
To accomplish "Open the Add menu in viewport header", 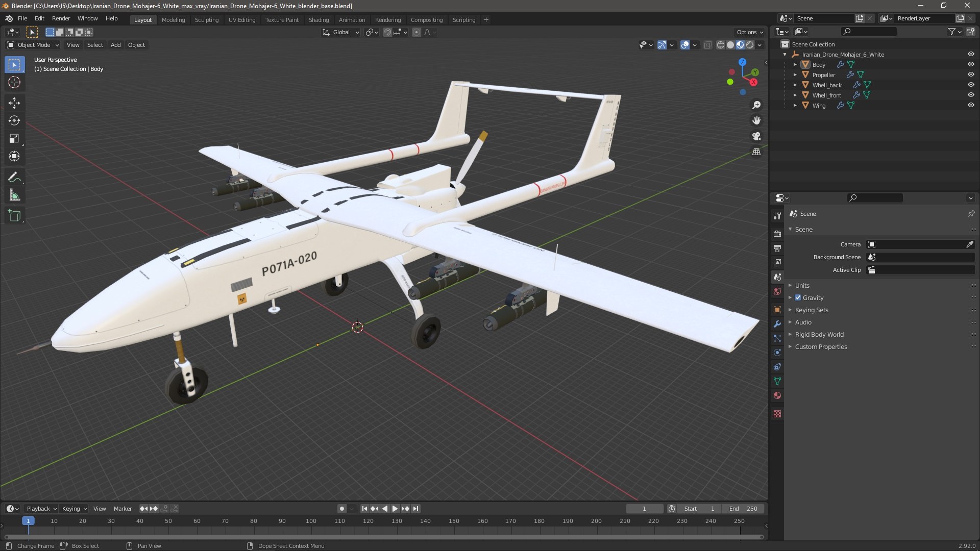I will pyautogui.click(x=116, y=45).
